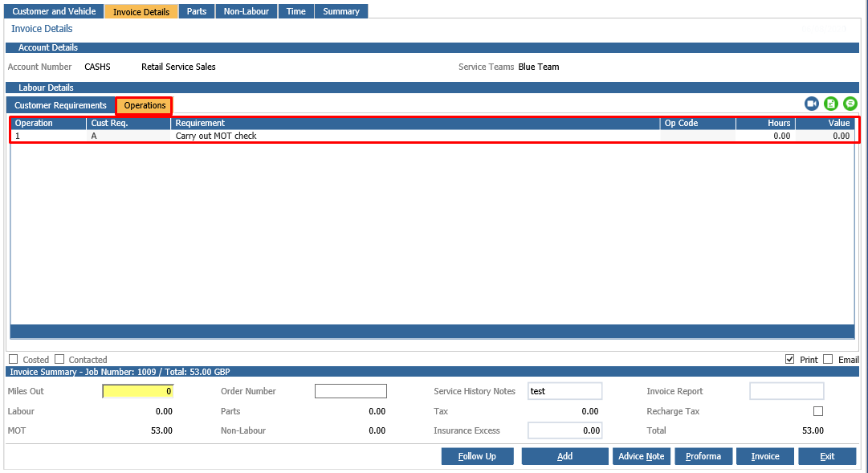The height and width of the screenshot is (473, 868).
Task: Open the Non-Labour tab
Action: point(247,11)
